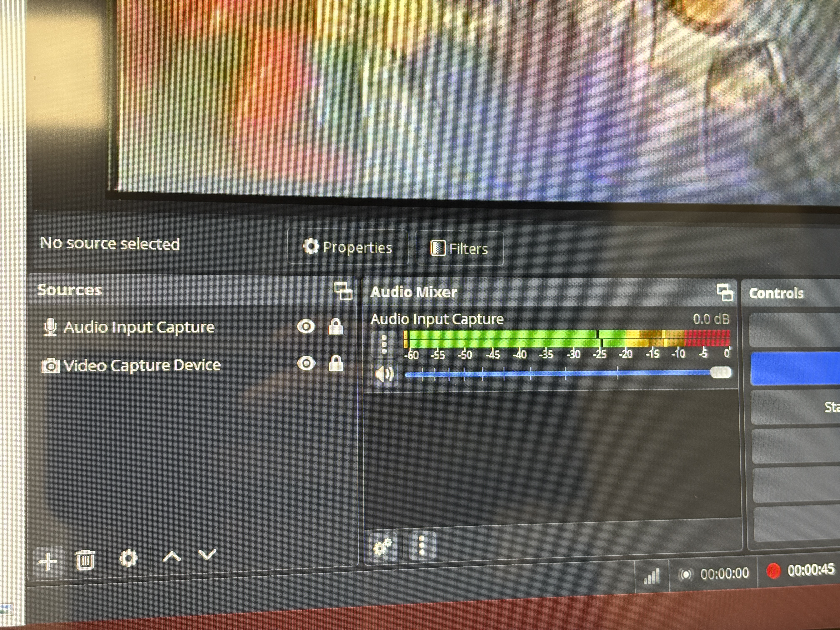This screenshot has width=840, height=630.
Task: Pop out the Audio Mixer dock
Action: pyautogui.click(x=725, y=293)
